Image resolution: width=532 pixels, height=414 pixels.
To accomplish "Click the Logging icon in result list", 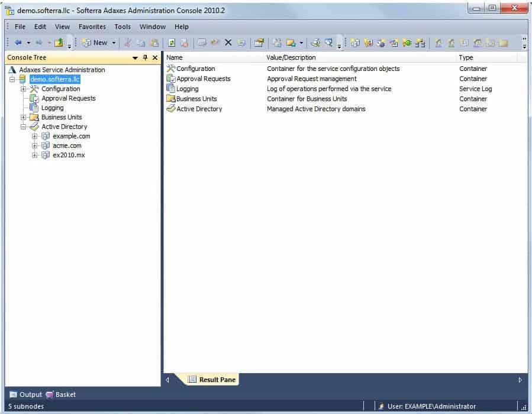I will coord(170,89).
